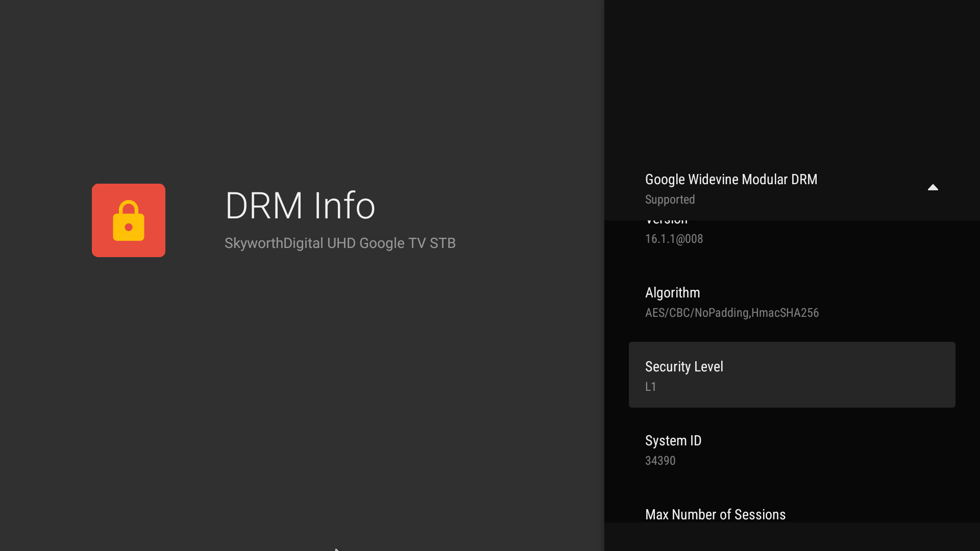Click the Supported status text
980x551 pixels.
pyautogui.click(x=670, y=199)
